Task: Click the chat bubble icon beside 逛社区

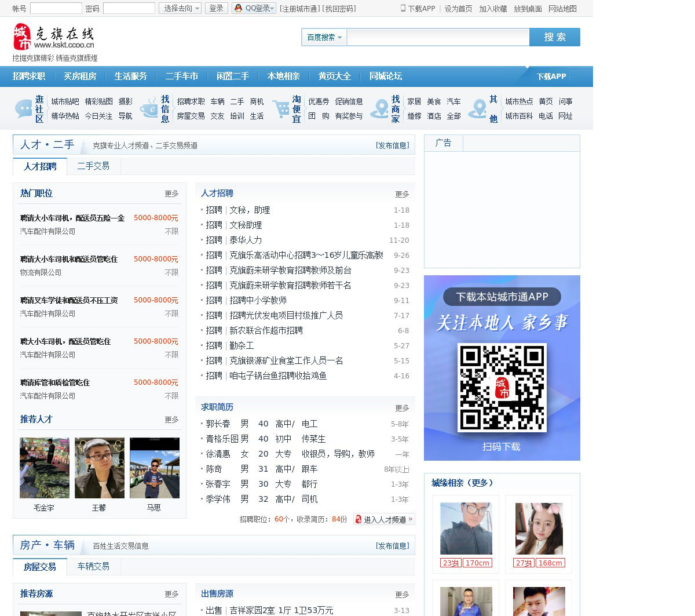Action: pyautogui.click(x=24, y=108)
